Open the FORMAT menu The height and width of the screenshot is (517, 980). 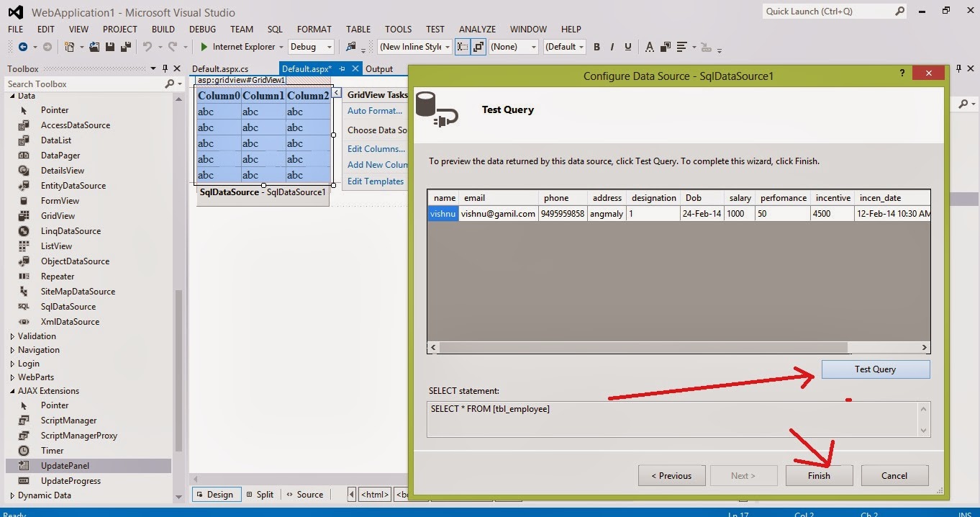pos(314,29)
